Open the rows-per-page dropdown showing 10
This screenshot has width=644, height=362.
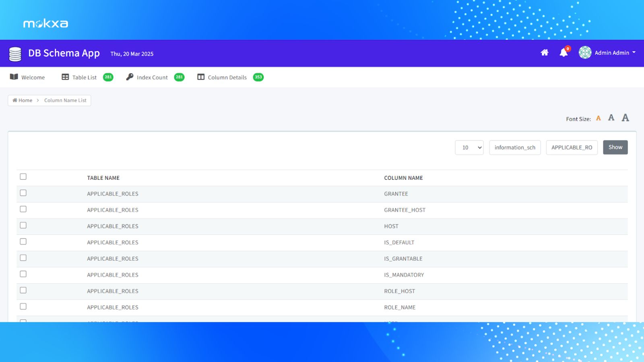(469, 148)
